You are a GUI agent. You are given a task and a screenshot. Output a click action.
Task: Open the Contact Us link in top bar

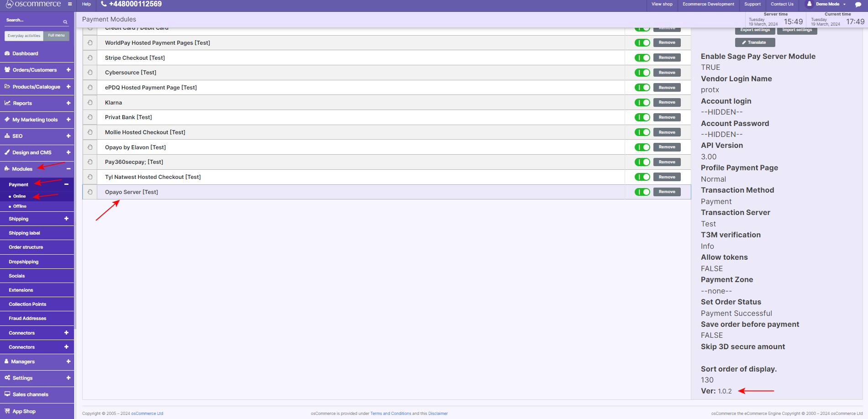[x=782, y=4]
